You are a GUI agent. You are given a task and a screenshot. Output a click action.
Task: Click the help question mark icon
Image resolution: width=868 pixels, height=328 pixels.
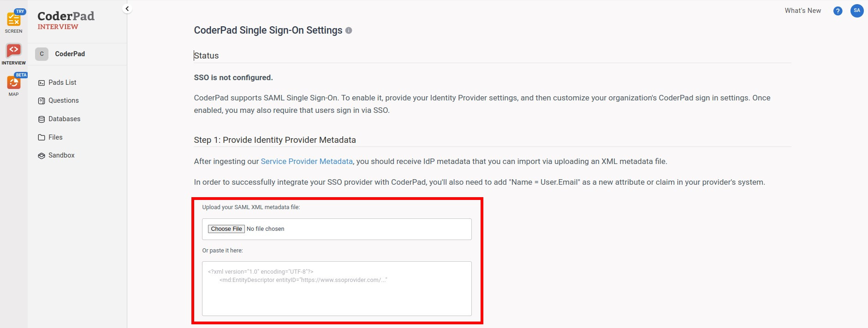tap(838, 11)
